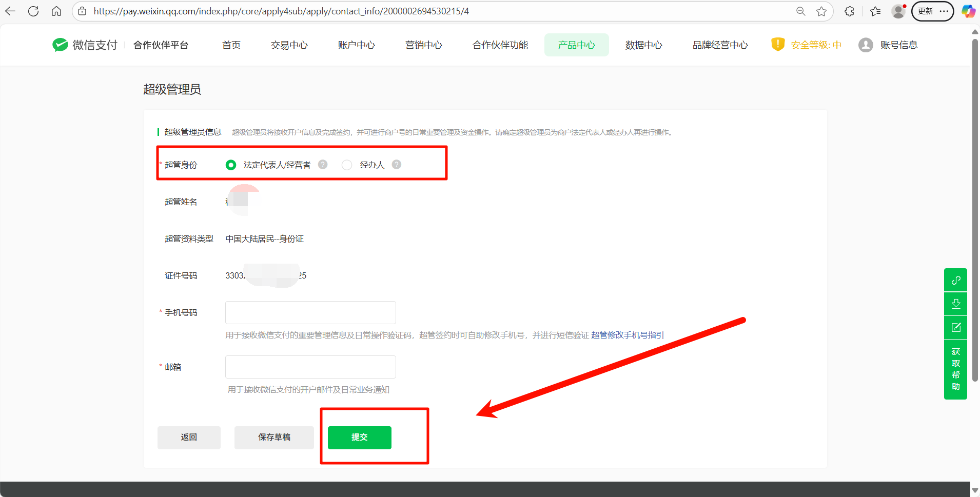Click the download icon in green sidebar
Image resolution: width=980 pixels, height=497 pixels.
pyautogui.click(x=955, y=304)
